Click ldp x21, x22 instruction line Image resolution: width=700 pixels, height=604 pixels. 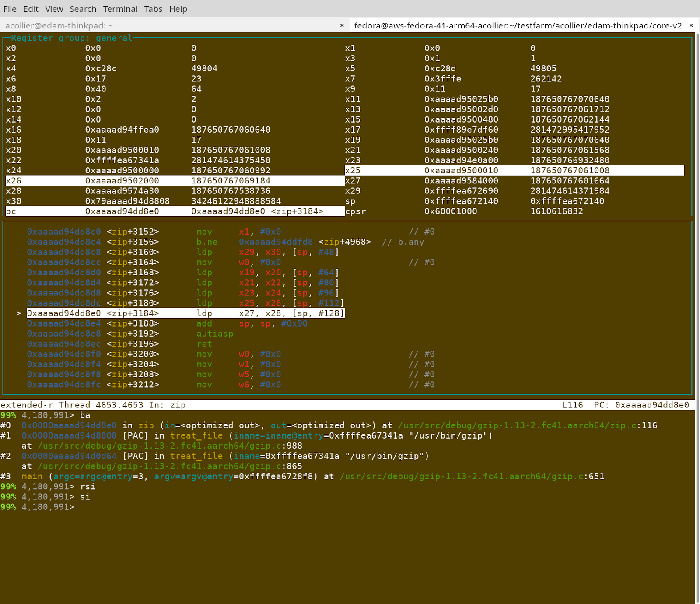[x=183, y=282]
